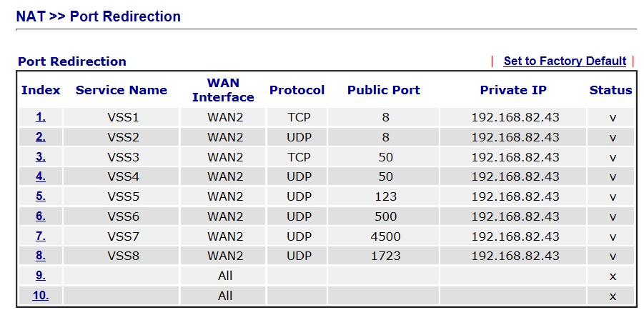Open the index 3. entry link
The width and height of the screenshot is (644, 310).
click(41, 157)
